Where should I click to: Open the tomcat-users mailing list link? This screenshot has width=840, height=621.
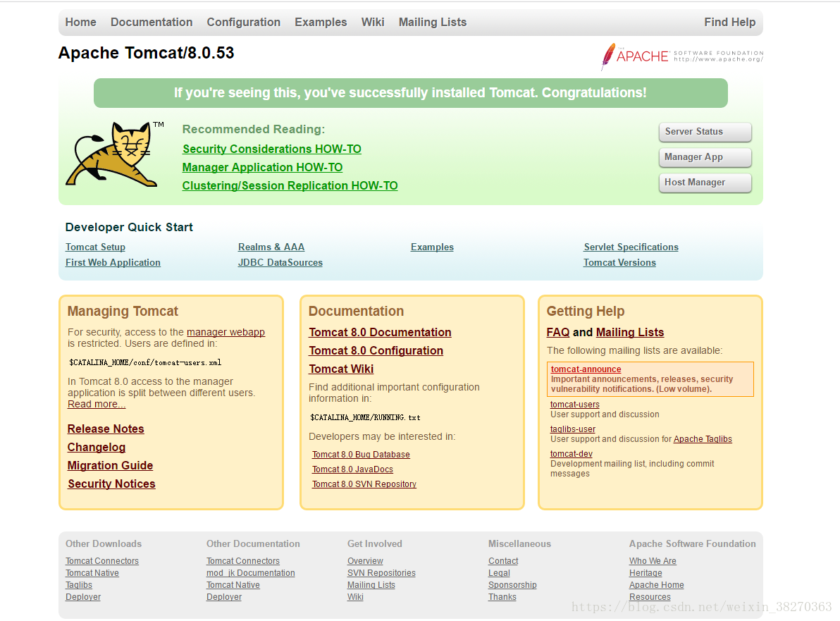(x=575, y=405)
